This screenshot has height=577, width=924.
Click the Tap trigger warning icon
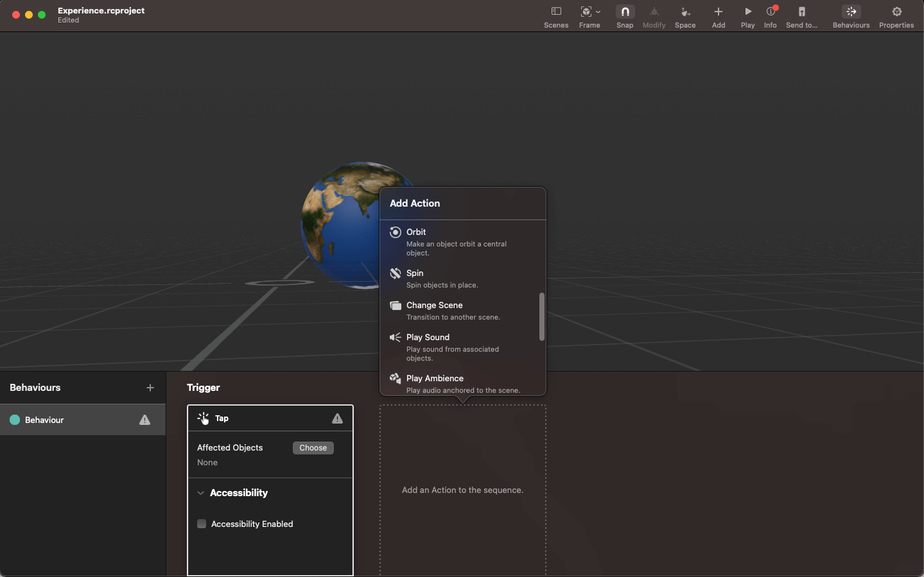click(x=337, y=418)
